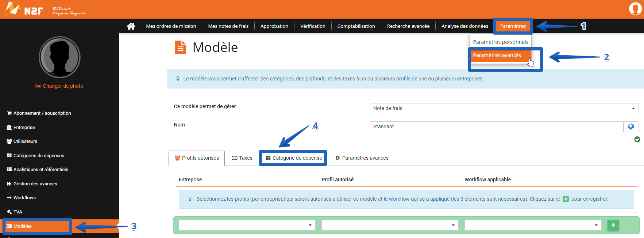Expand the Note de frais dropdown
Viewport: 644px width, 238px height.
(x=504, y=108)
